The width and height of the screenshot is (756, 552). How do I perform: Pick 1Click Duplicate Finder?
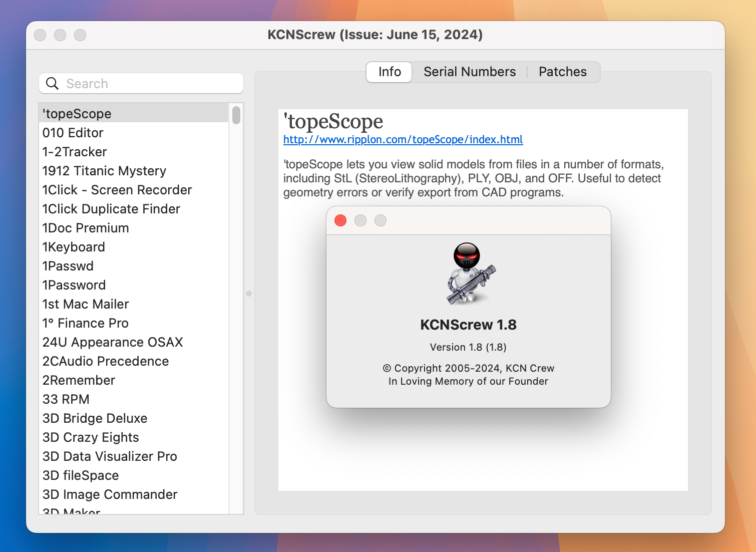click(x=134, y=209)
